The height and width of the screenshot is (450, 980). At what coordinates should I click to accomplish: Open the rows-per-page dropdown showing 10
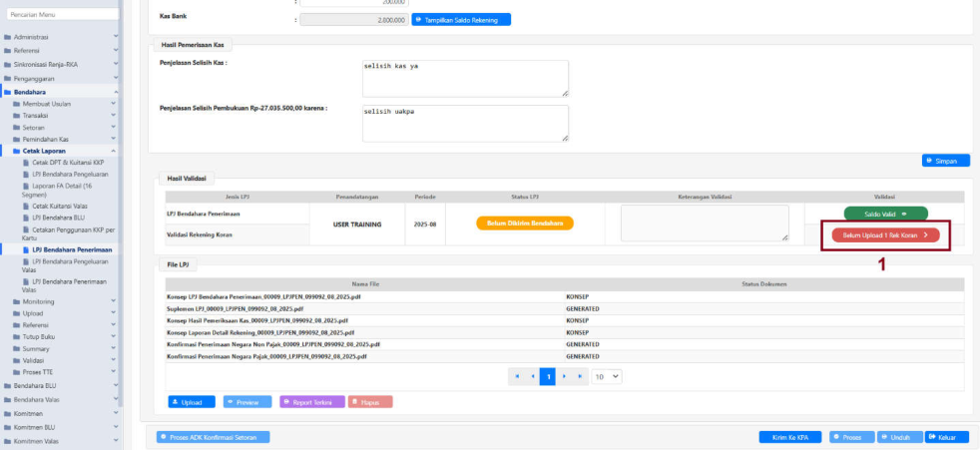click(607, 377)
